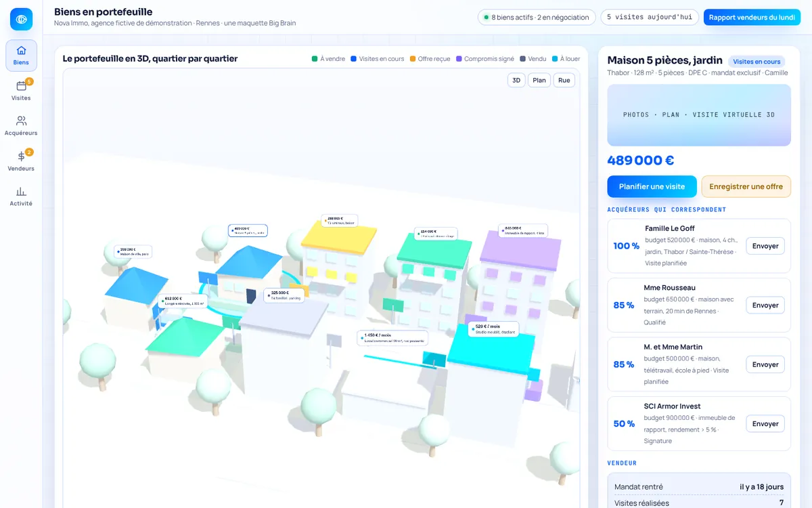Click the 8 biens actifs status pill
The height and width of the screenshot is (508, 812).
coord(536,17)
